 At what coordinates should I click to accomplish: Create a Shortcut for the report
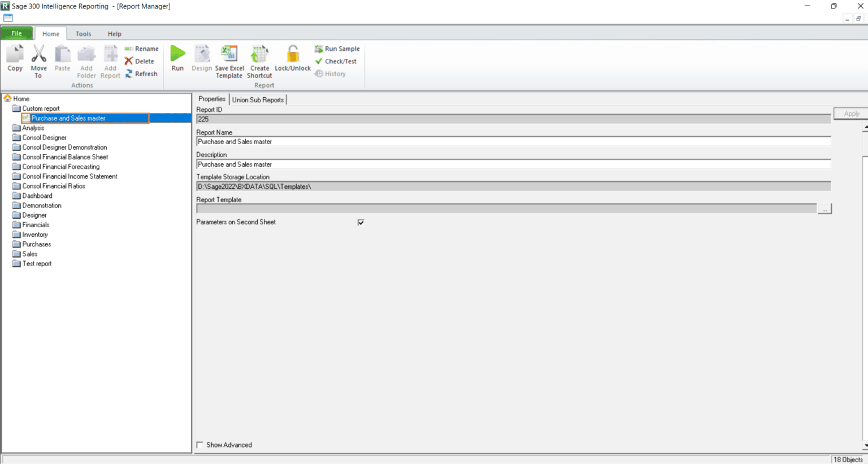pos(259,59)
